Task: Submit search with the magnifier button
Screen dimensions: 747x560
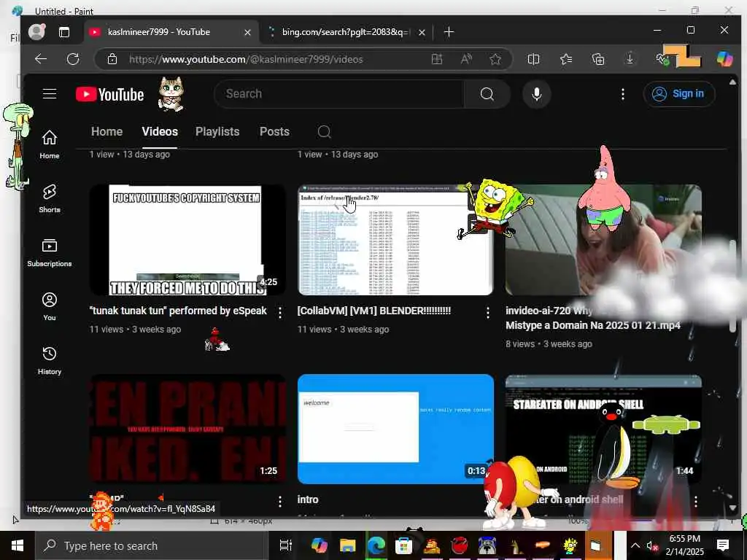Action: pyautogui.click(x=487, y=94)
